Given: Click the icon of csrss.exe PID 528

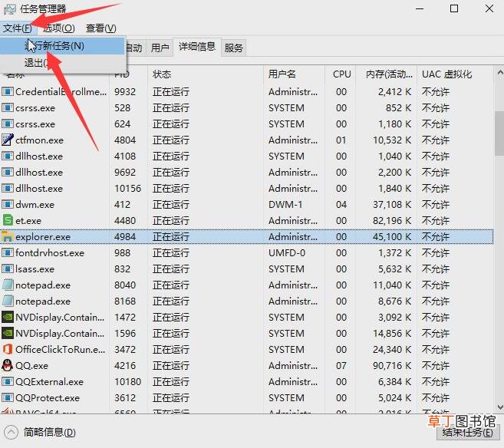Looking at the screenshot, I should click(8, 108).
